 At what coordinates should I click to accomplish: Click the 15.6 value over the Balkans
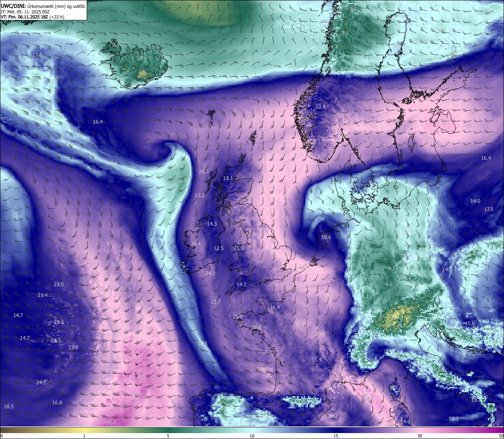click(470, 324)
